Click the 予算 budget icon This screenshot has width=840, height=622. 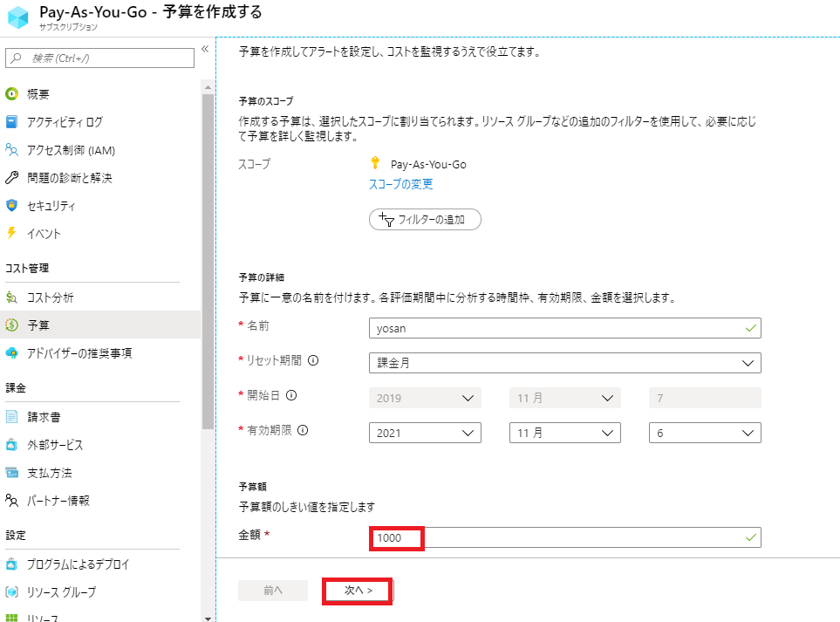click(x=12, y=325)
